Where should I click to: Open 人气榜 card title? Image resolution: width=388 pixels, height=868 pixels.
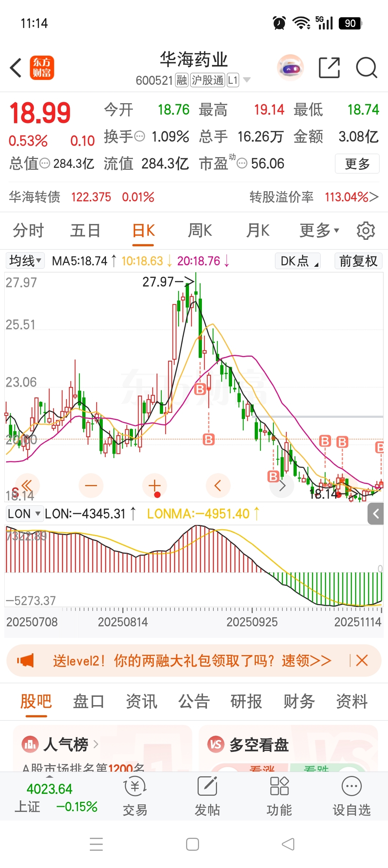[x=66, y=744]
